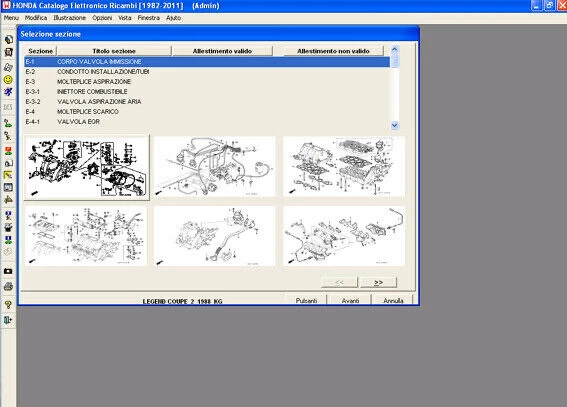Image resolution: width=567 pixels, height=407 pixels.
Task: Click the printer toolbar icon
Action: [8, 287]
